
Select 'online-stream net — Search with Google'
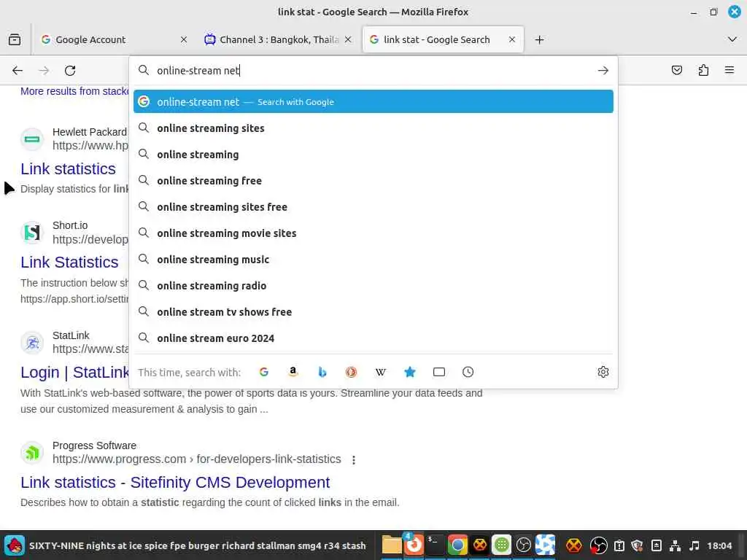click(373, 101)
